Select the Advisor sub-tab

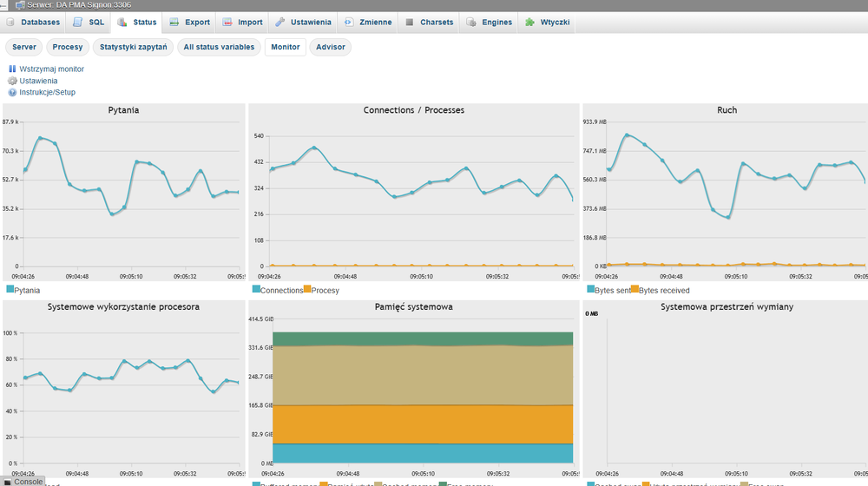click(x=330, y=47)
